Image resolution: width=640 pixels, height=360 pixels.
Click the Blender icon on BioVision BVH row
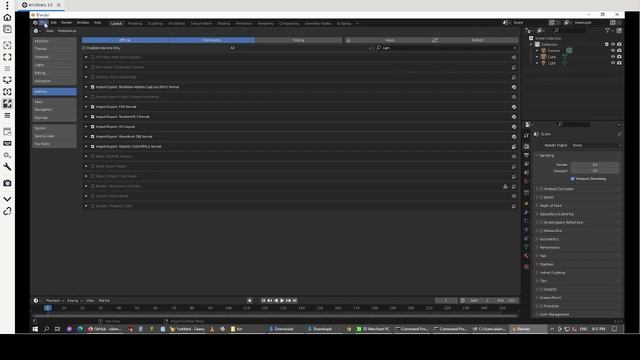click(514, 87)
